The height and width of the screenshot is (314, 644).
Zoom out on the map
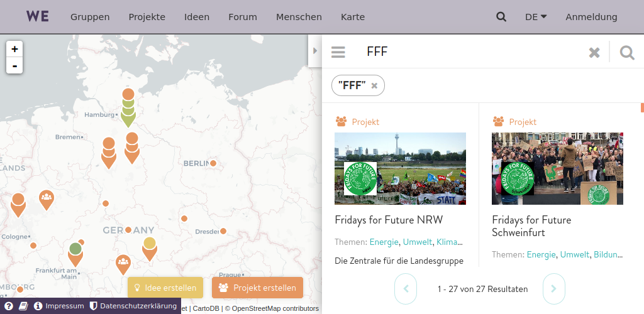coord(14,65)
